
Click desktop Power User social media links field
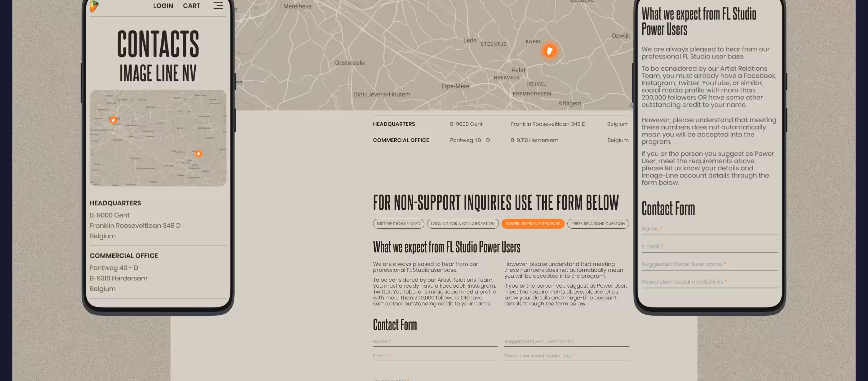(566, 356)
